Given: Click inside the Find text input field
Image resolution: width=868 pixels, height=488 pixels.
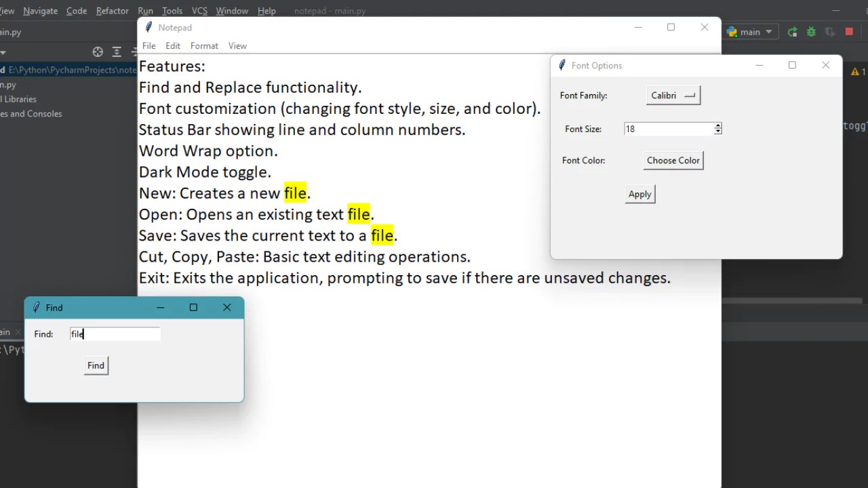Looking at the screenshot, I should [114, 333].
